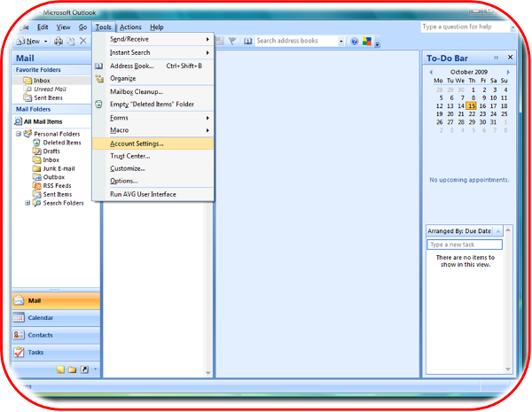Open the Outbox folder
Screen dimensions: 532x412
point(53,177)
